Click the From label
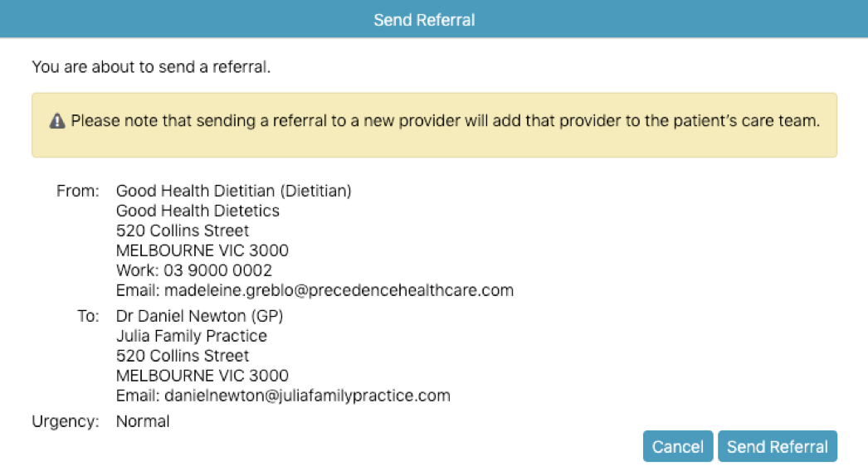Viewport: 868px width, 476px height. 77,191
